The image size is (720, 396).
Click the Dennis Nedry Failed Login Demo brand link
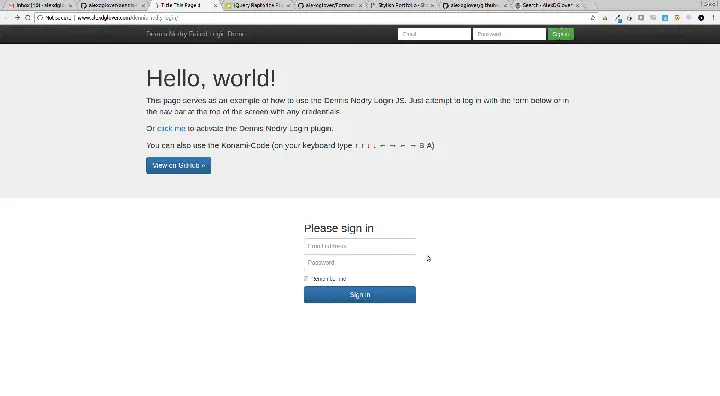point(196,34)
